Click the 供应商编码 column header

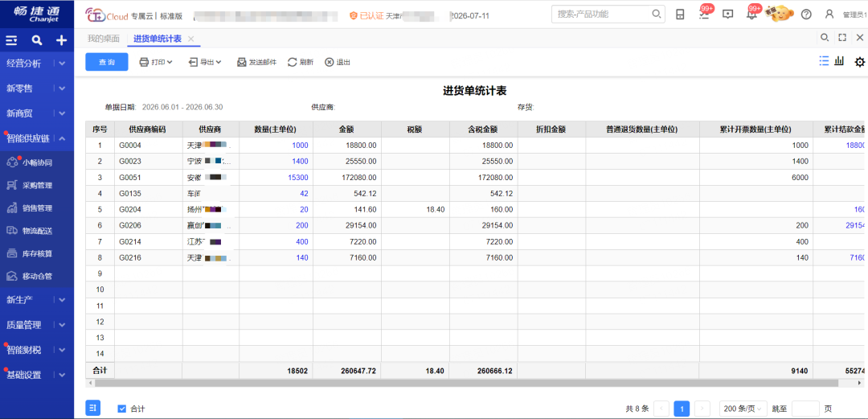point(149,129)
